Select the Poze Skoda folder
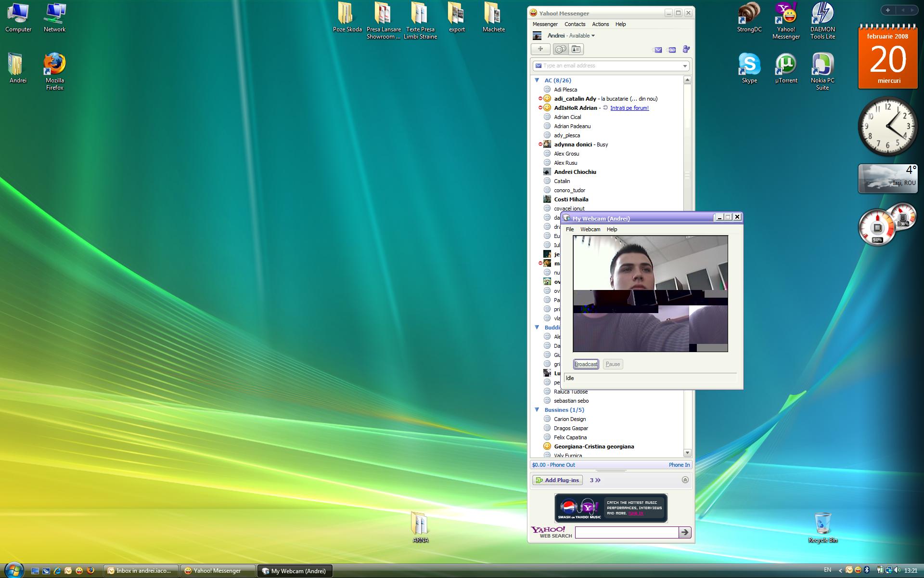This screenshot has width=924, height=578. click(x=347, y=18)
